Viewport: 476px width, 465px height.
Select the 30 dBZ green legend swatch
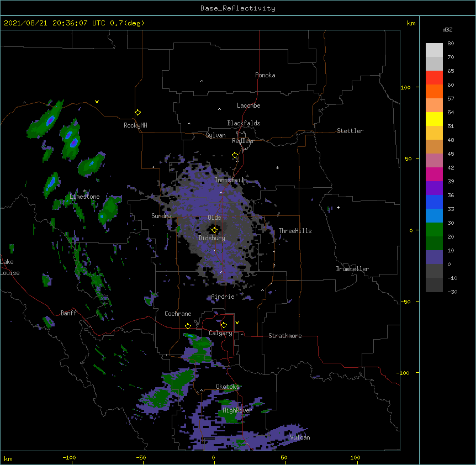[434, 230]
